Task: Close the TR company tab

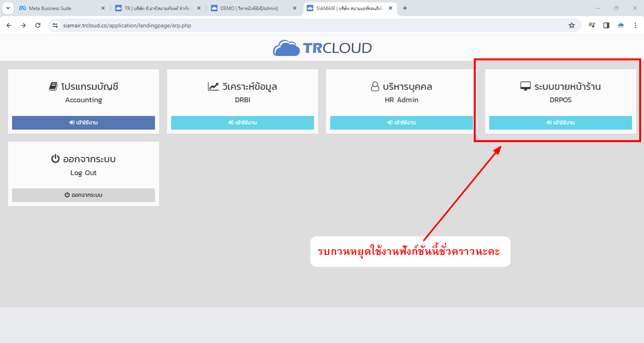Action: click(199, 8)
